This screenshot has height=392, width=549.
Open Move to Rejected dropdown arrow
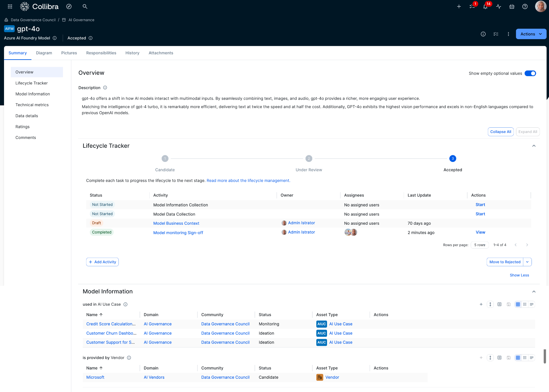click(x=527, y=262)
